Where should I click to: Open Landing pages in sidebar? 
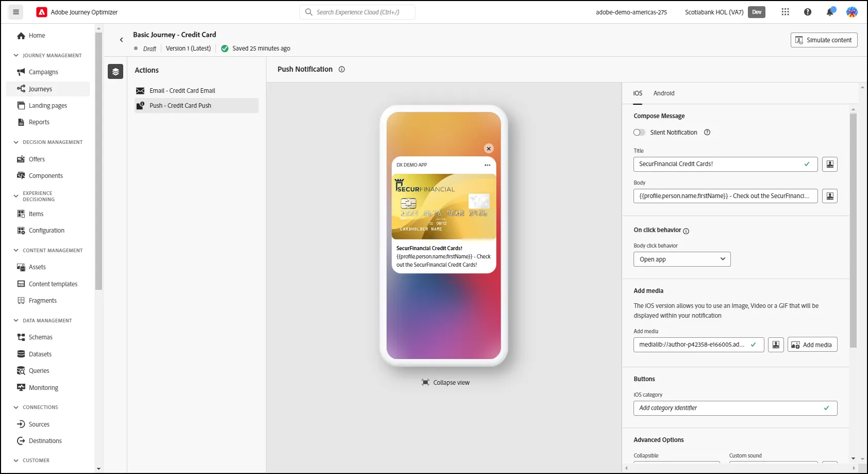tap(48, 106)
